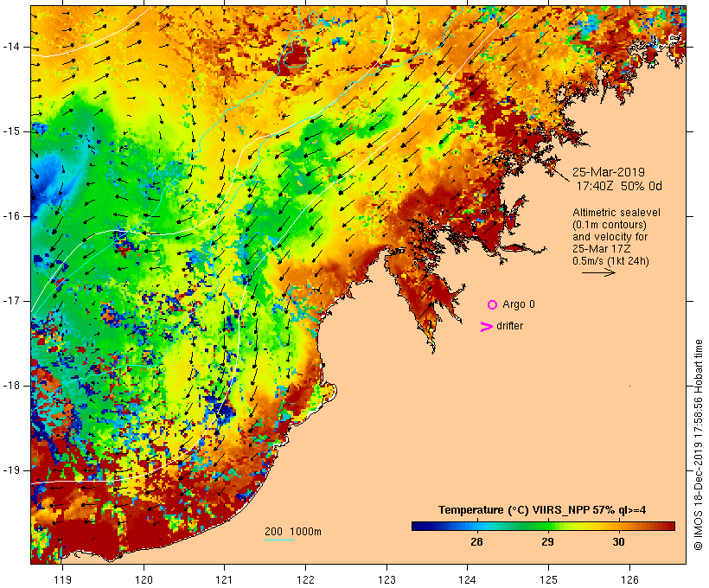Click the longitude axis label '126'
Viewport: 709px width, 588px height.
point(629,579)
